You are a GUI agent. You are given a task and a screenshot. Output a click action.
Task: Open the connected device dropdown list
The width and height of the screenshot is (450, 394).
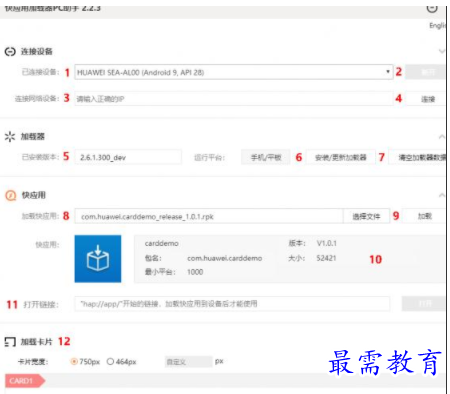(234, 72)
